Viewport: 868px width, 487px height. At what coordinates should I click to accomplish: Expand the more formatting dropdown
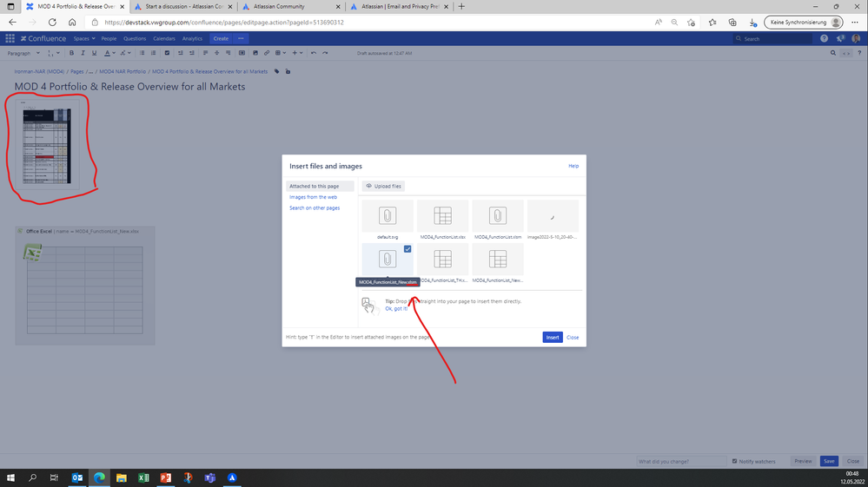(126, 53)
